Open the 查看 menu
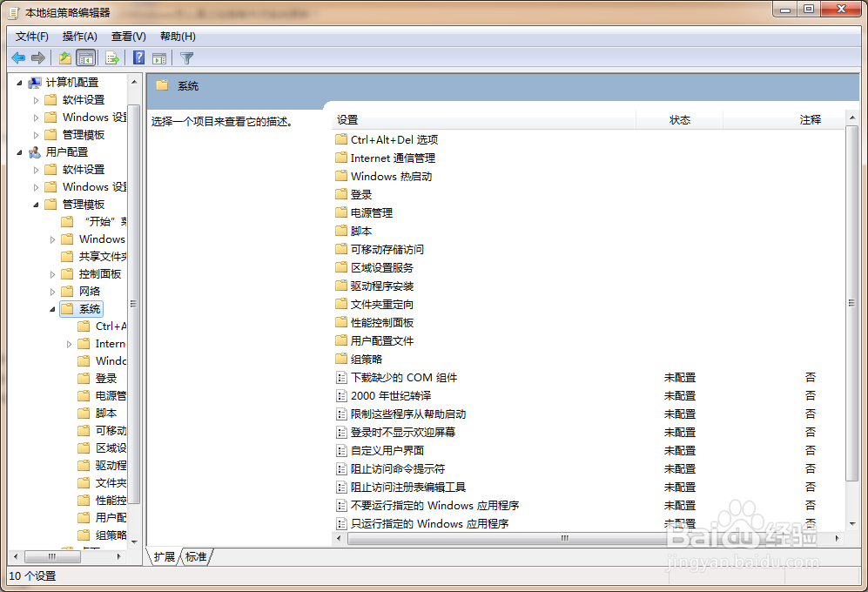 coord(127,36)
